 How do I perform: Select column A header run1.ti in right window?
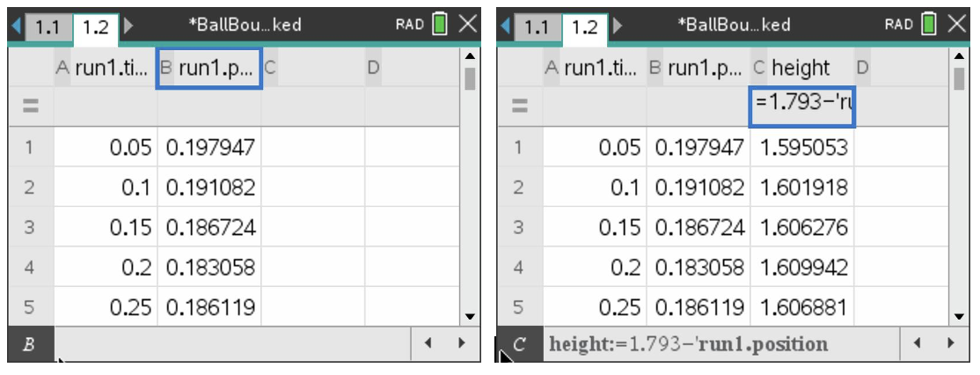click(x=595, y=68)
